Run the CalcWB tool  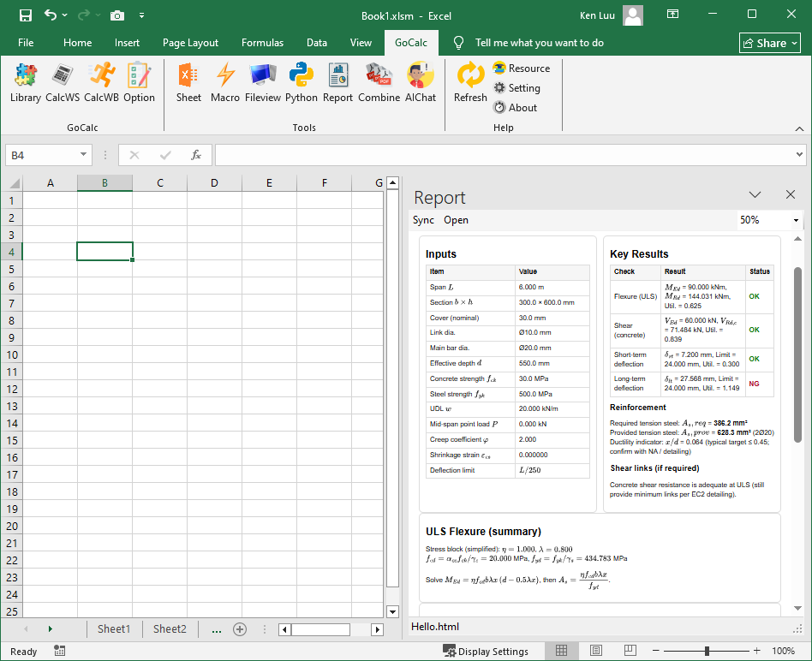[101, 83]
